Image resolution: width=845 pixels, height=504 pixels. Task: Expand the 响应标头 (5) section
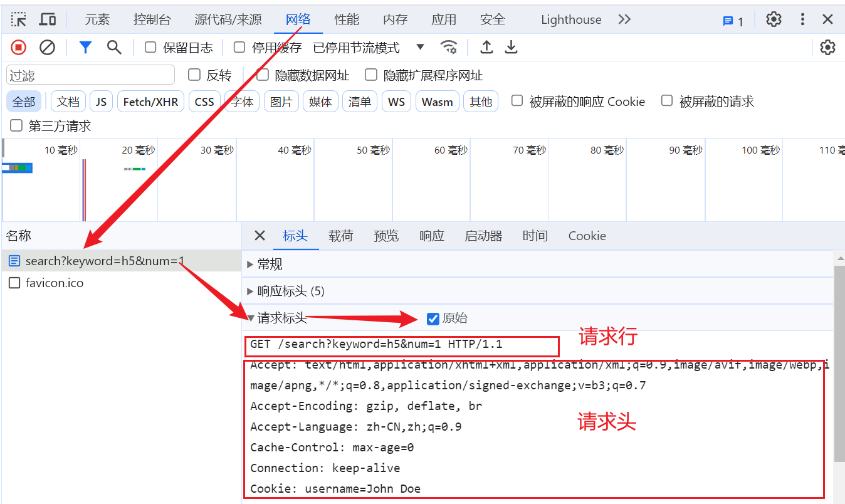pyautogui.click(x=290, y=291)
